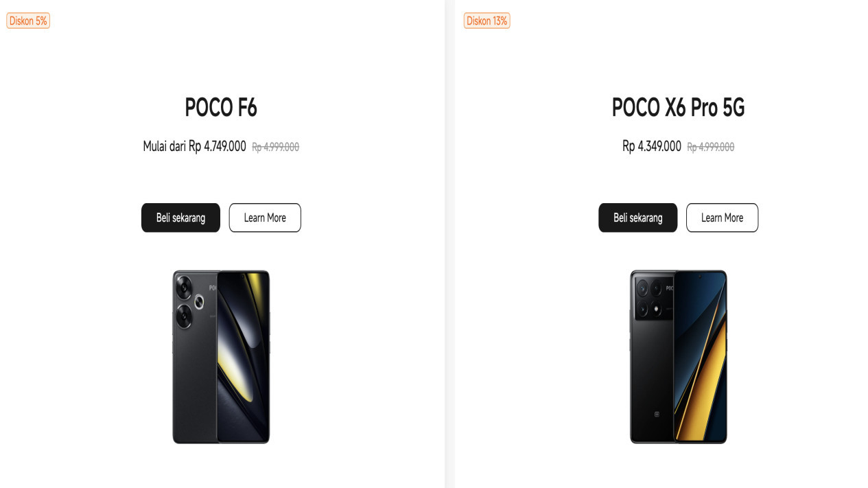Click the small logo on X6 Pro back
Screen dimensions: 868x488
[x=657, y=415]
